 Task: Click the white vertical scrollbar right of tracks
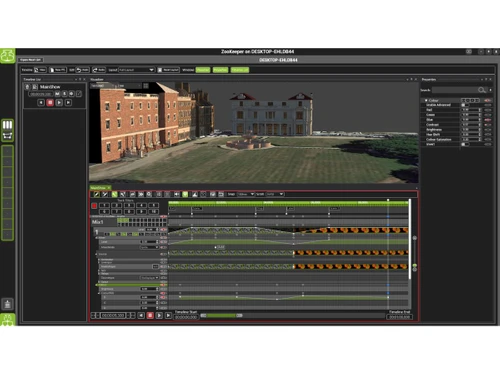point(410,239)
